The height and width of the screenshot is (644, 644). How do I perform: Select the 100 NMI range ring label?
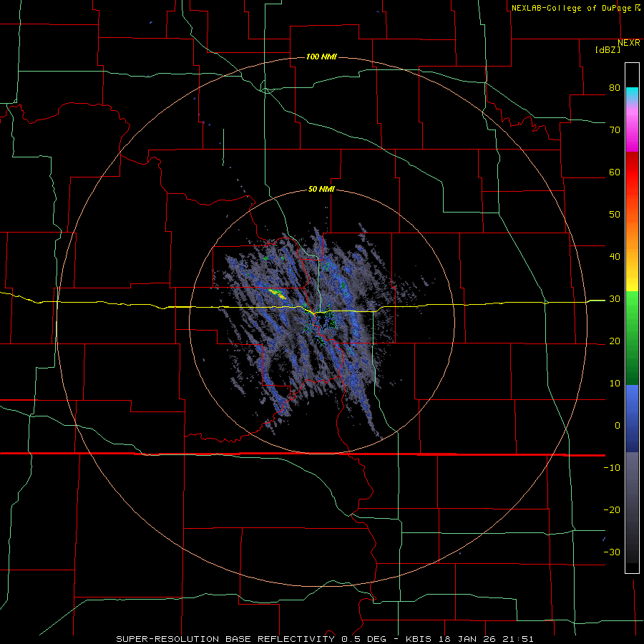[x=321, y=57]
